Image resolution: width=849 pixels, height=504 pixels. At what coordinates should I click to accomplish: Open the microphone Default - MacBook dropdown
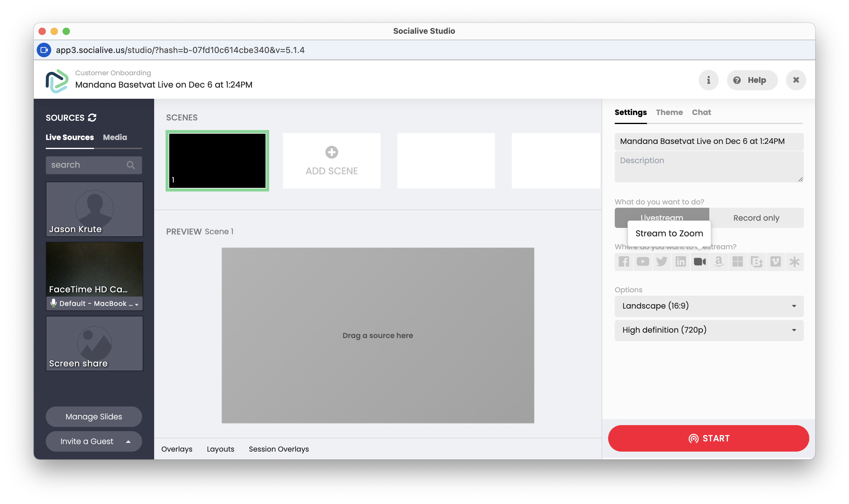[95, 303]
